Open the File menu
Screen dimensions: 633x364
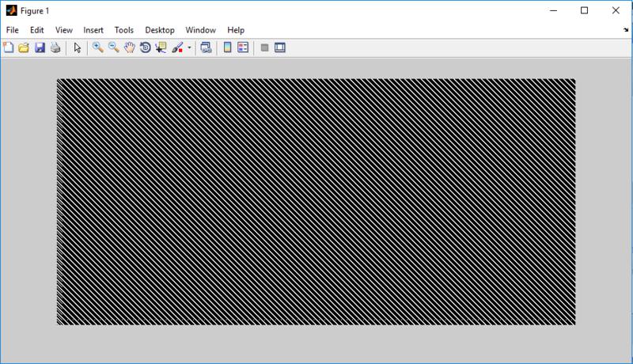(x=12, y=29)
